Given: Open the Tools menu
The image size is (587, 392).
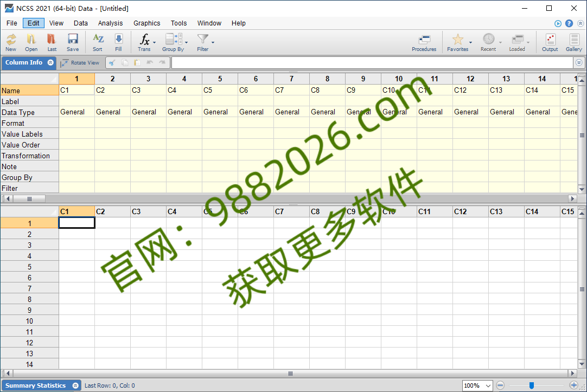Looking at the screenshot, I should coord(178,23).
